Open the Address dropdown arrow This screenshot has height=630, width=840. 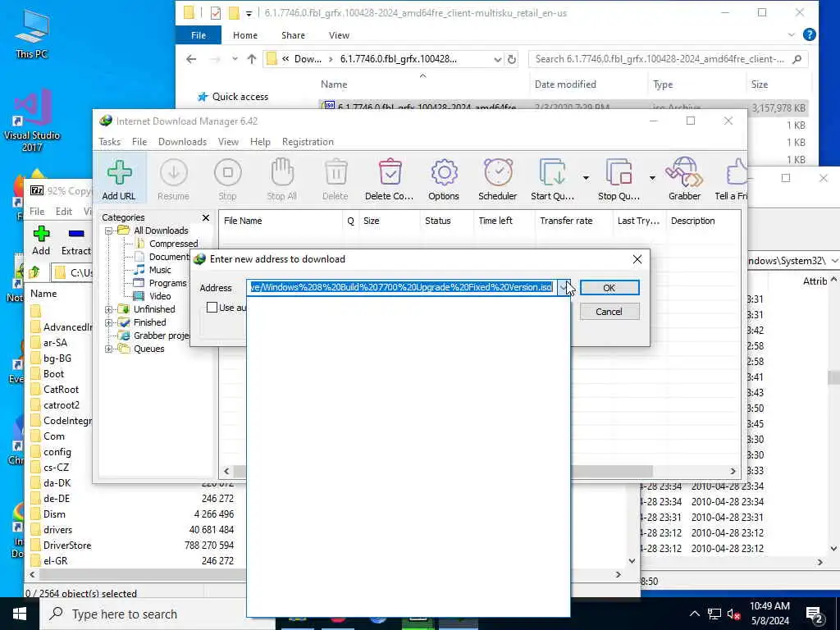point(564,288)
